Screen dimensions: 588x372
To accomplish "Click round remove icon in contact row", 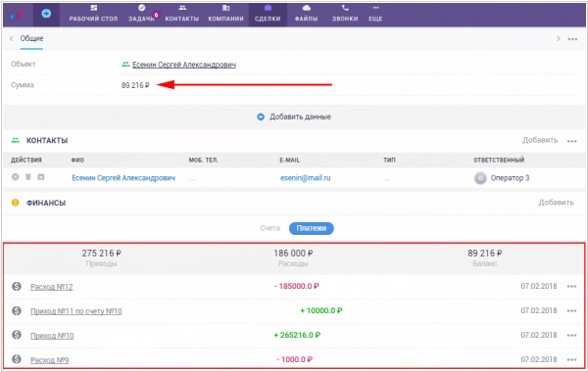I will (15, 177).
